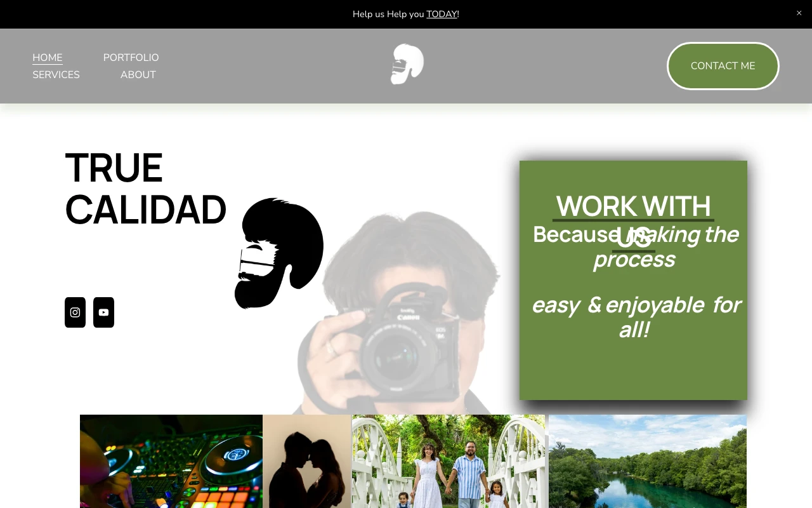812x508 pixels.
Task: Go to the HOME nav item
Action: 48,58
